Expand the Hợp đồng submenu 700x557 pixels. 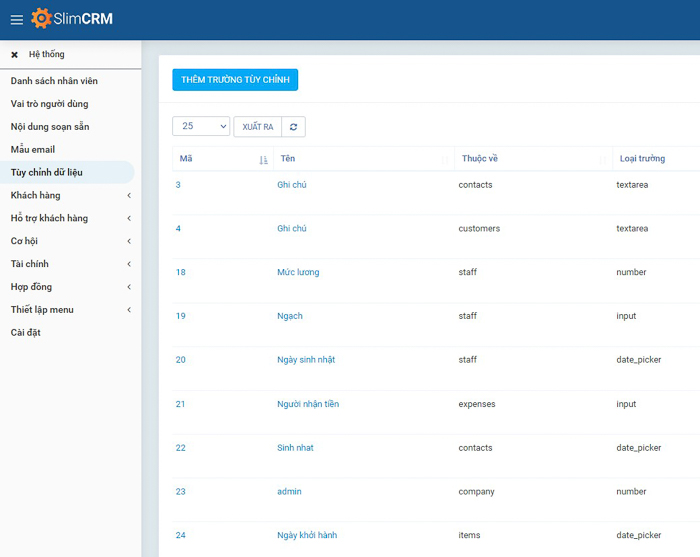(129, 287)
